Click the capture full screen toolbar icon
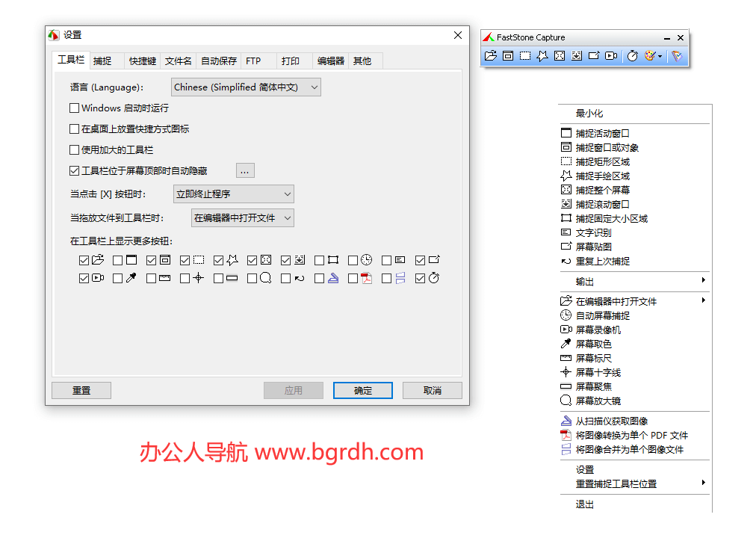This screenshot has width=756, height=547. 560,56
